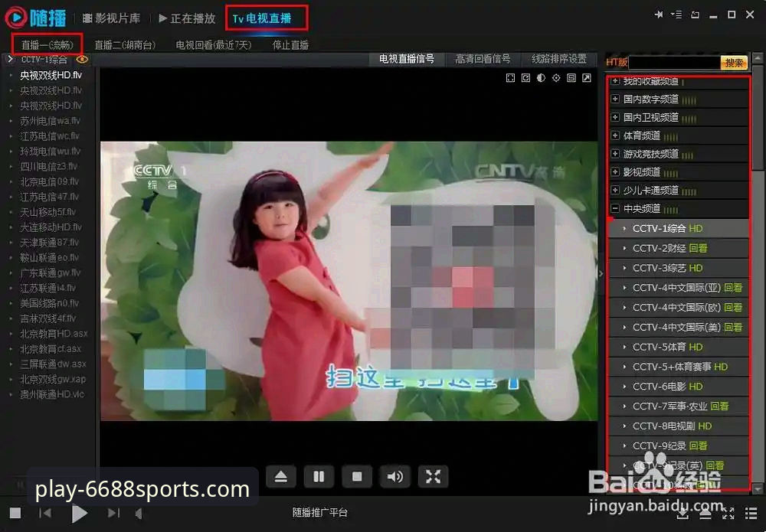Click the channel search input field
The image size is (766, 532).
(x=674, y=63)
